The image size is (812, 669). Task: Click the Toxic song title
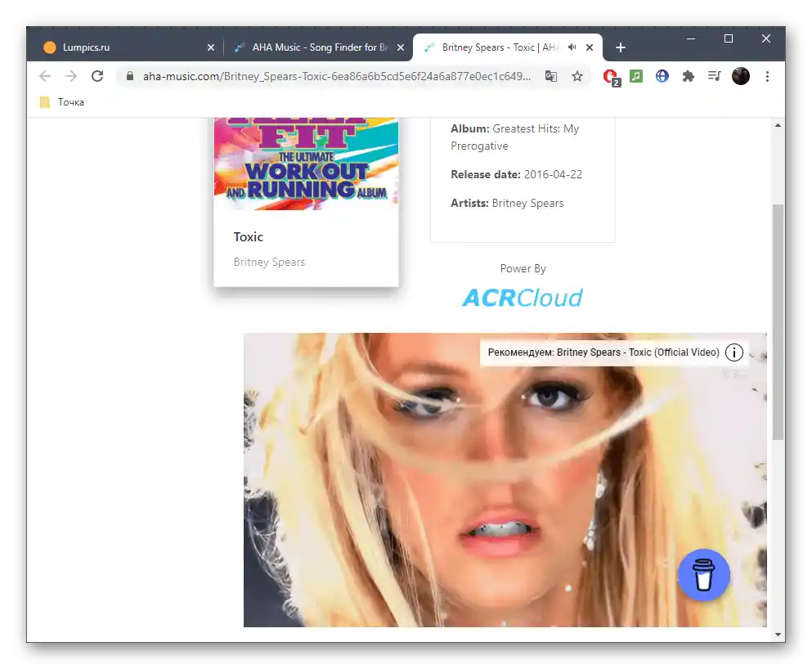(248, 236)
